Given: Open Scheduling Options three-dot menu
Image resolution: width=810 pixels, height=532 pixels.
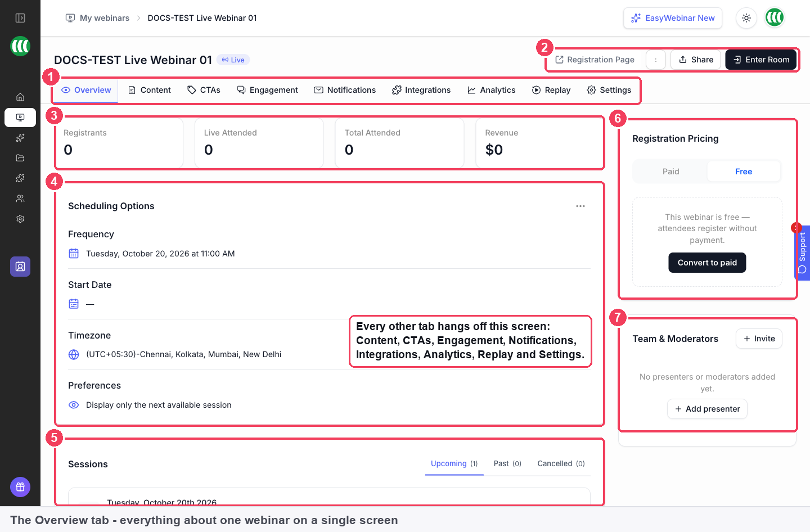Looking at the screenshot, I should click(x=580, y=206).
